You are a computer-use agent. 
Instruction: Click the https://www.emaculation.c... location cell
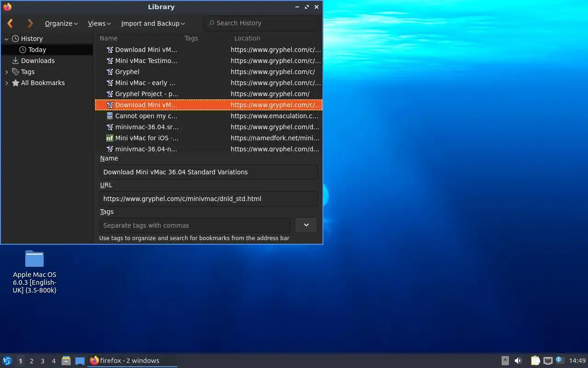274,116
